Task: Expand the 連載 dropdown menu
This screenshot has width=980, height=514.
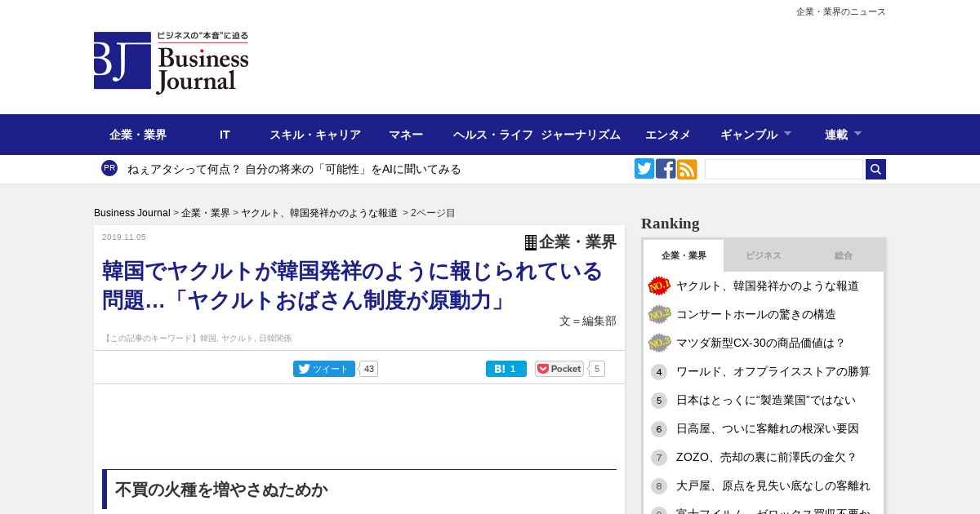Action: 844,135
